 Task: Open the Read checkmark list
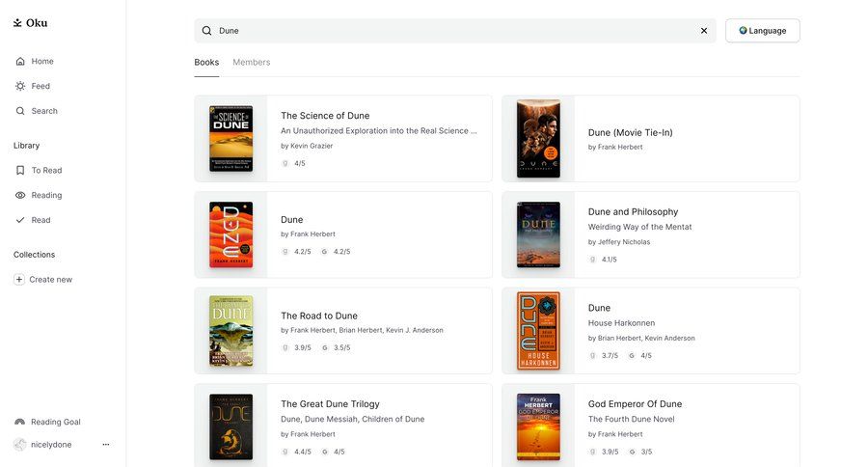(20, 220)
